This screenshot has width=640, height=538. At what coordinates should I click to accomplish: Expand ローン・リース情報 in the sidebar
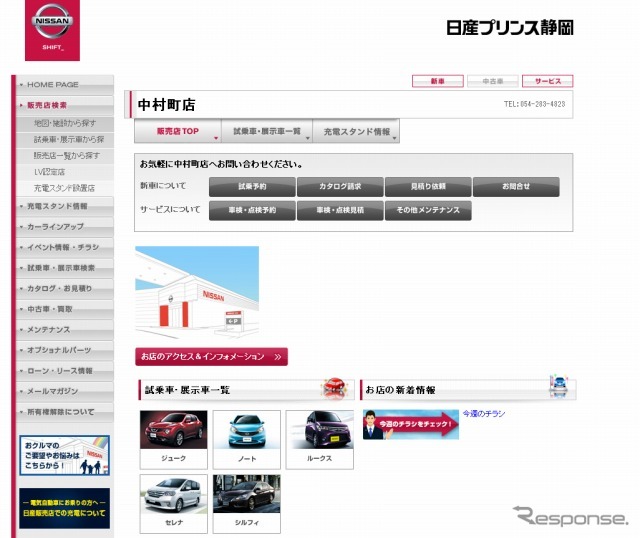tap(65, 371)
